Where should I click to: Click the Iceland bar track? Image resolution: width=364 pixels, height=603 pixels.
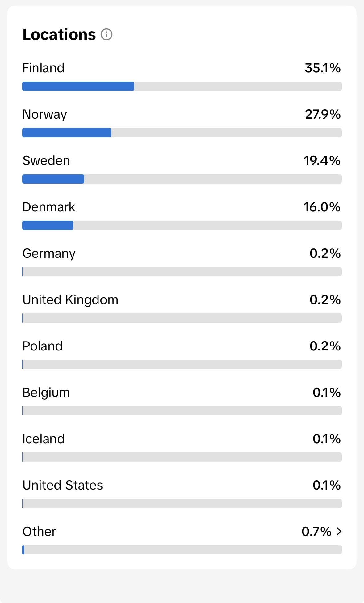pyautogui.click(x=182, y=457)
